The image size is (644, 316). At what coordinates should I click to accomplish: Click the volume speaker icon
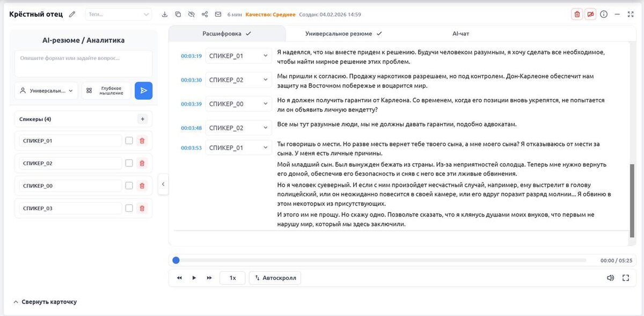click(x=610, y=278)
